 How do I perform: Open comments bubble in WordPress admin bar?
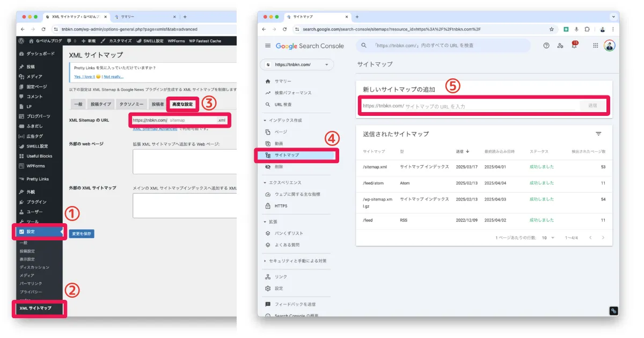point(71,41)
